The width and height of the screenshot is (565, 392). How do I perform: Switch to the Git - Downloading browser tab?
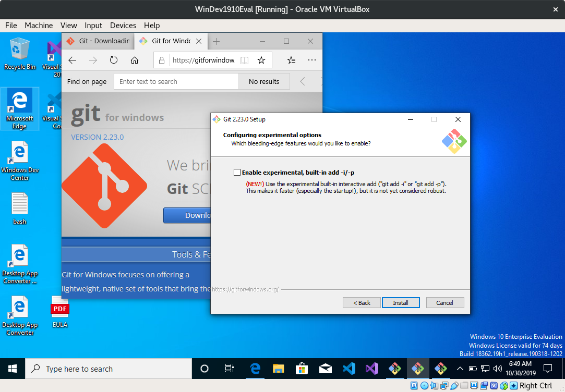pos(98,41)
